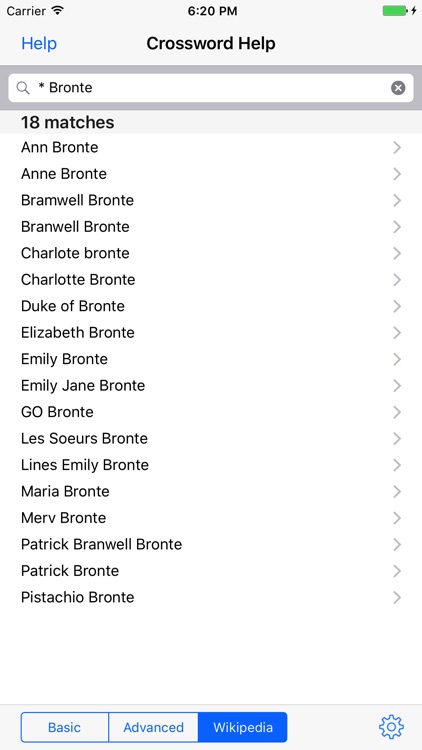422x750 pixels.
Task: Tap the magnifying glass search icon
Action: (x=23, y=88)
